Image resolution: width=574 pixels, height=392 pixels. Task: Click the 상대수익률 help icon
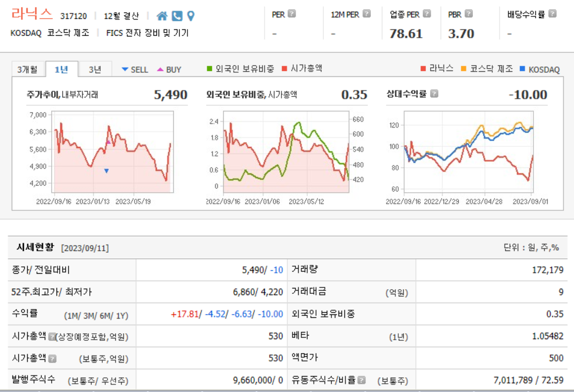pos(433,95)
